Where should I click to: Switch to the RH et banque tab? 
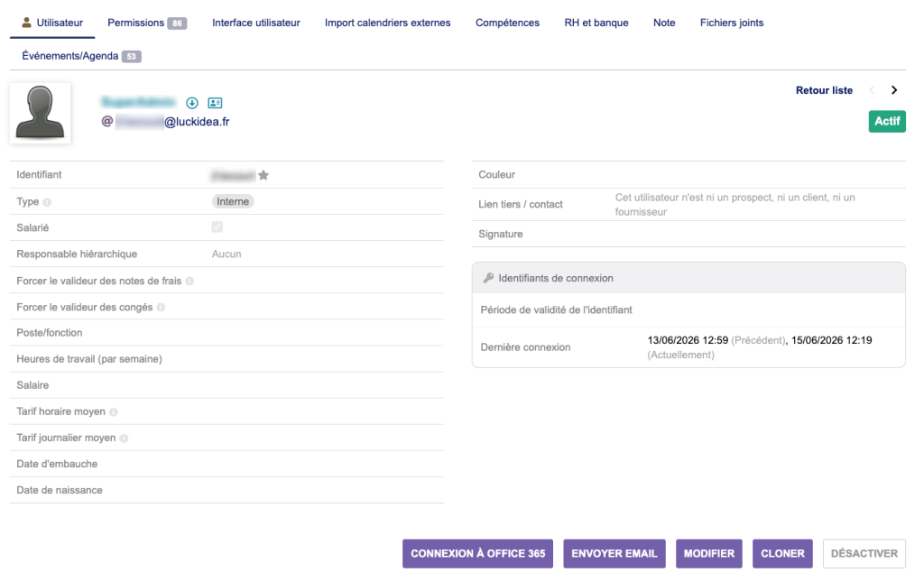click(x=596, y=23)
